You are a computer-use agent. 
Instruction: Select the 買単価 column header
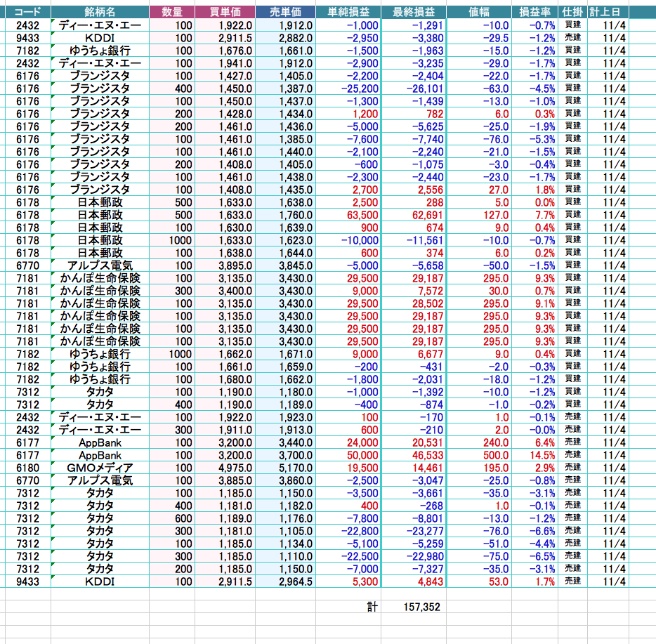click(x=225, y=12)
